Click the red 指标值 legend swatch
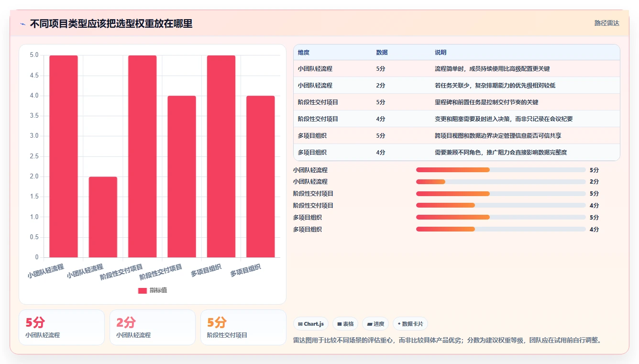Viewport: 639px width, 364px height. [x=142, y=290]
